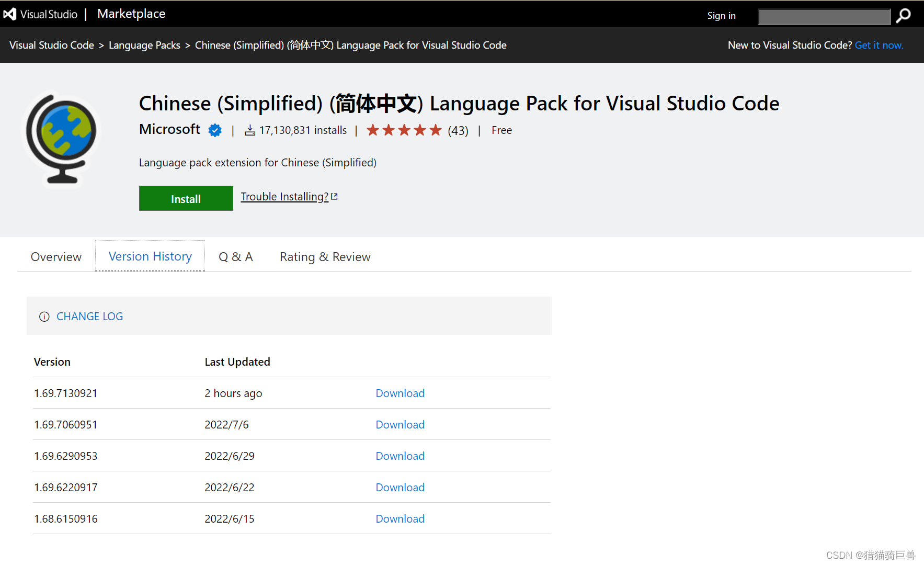
Task: Open the Trouble Installing? link
Action: coord(284,197)
